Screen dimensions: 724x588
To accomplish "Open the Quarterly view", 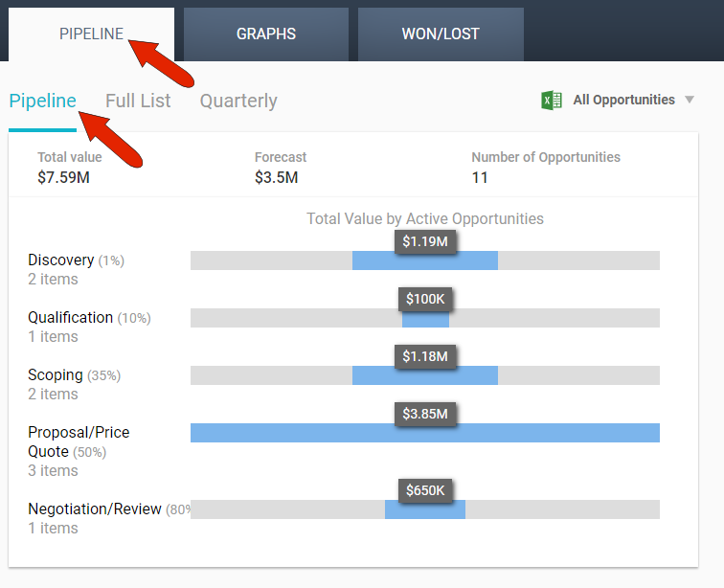I will [238, 101].
